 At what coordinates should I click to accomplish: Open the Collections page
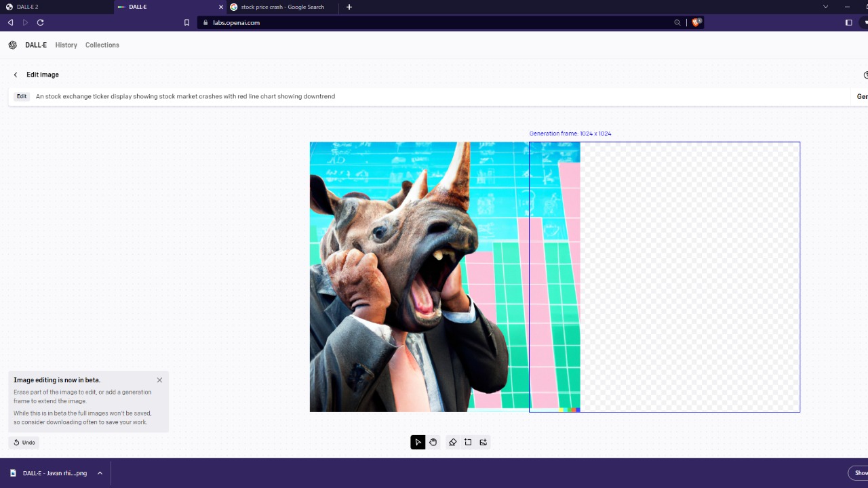click(102, 45)
